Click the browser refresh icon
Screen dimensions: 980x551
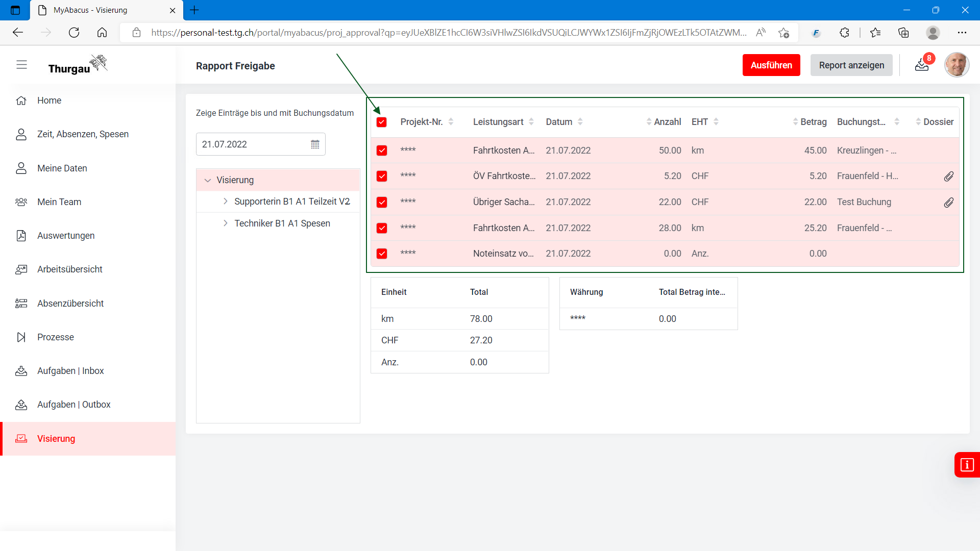point(74,33)
